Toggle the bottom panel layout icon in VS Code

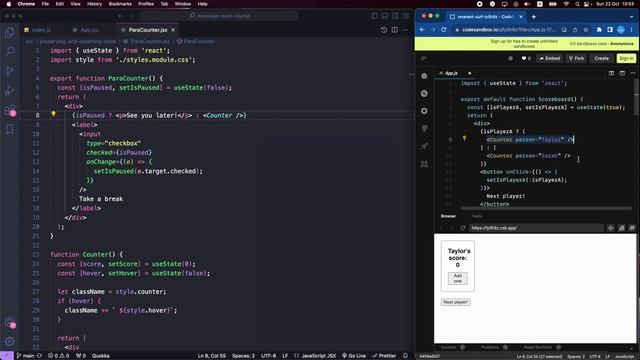point(385,16)
